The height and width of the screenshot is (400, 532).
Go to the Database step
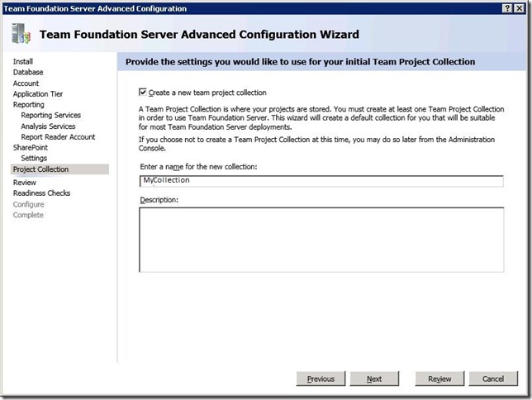pos(28,72)
